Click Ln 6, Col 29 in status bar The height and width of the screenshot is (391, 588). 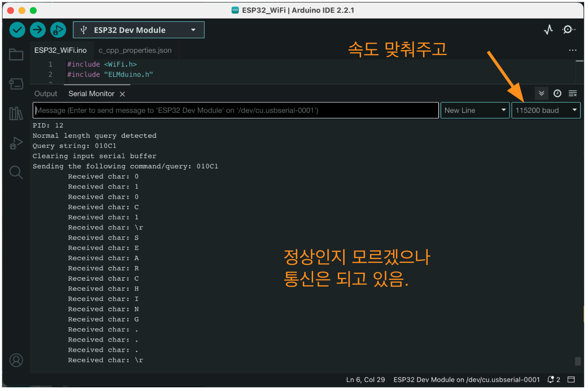coord(365,380)
